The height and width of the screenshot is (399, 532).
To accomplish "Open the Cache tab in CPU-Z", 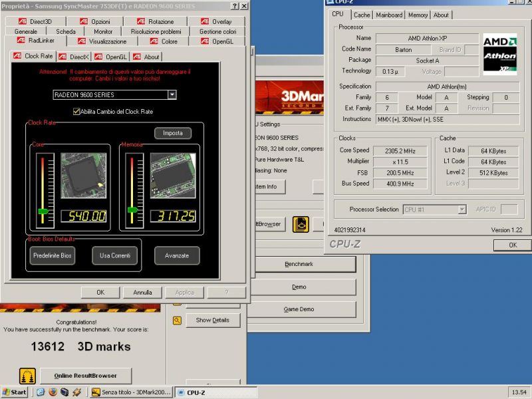I will click(362, 15).
